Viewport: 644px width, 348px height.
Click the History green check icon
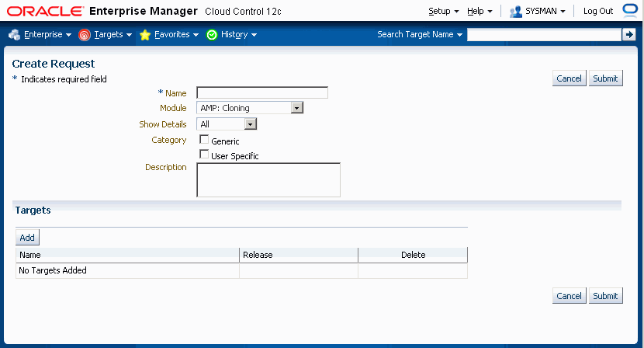click(x=212, y=35)
